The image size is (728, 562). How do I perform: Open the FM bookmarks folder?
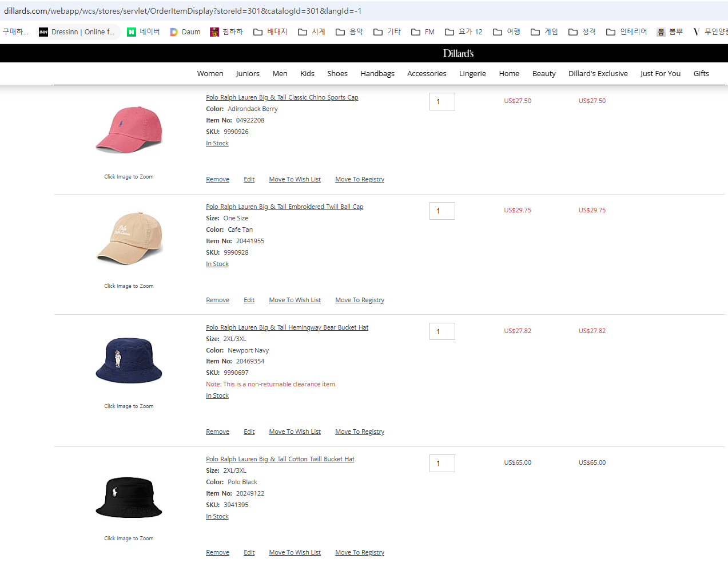coord(423,32)
